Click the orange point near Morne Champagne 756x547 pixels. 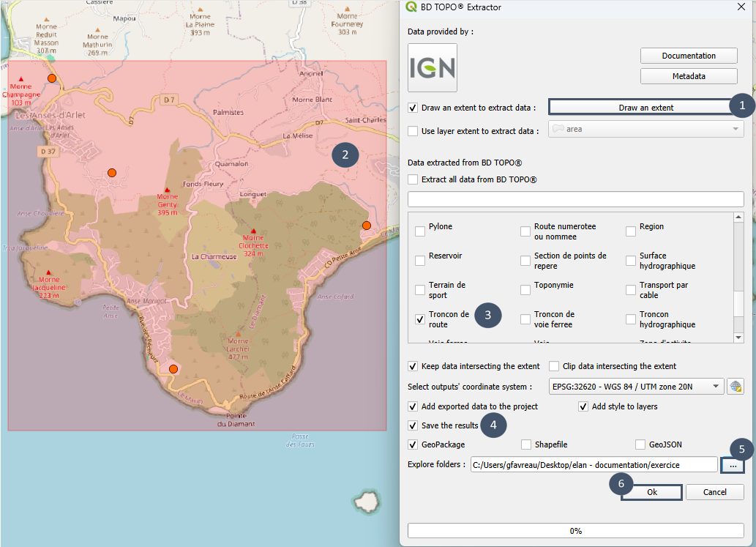[51, 78]
